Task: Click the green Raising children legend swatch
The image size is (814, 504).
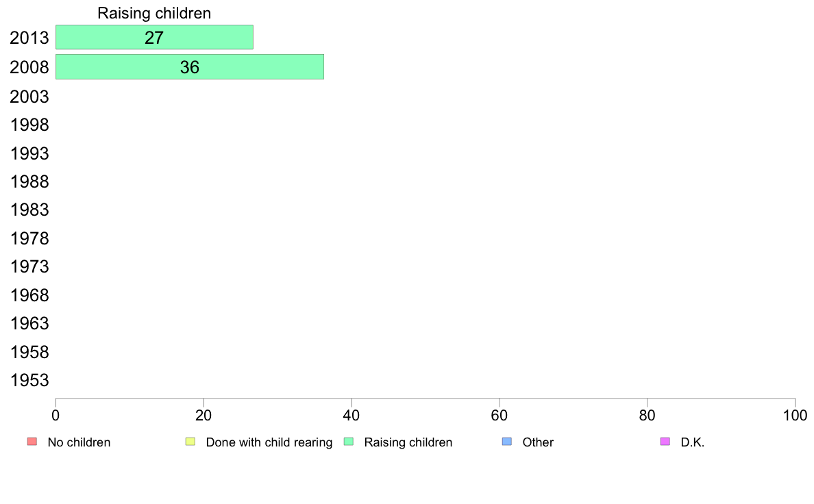Action: tap(349, 442)
